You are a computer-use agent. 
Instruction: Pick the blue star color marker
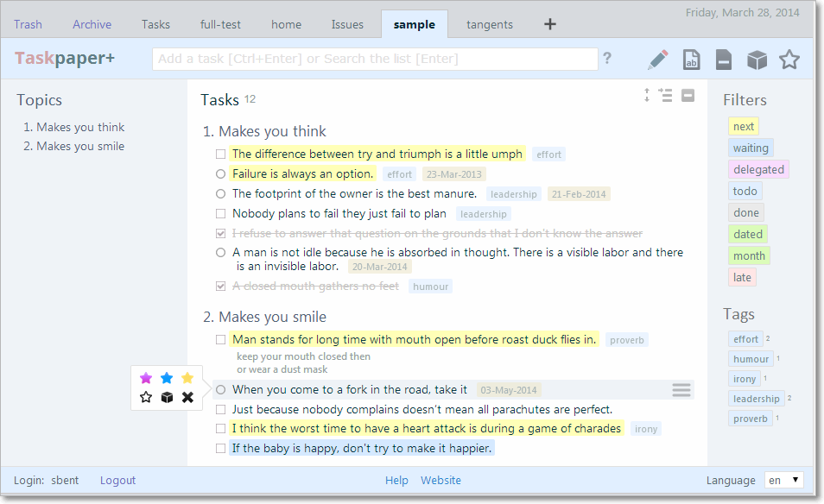click(167, 377)
